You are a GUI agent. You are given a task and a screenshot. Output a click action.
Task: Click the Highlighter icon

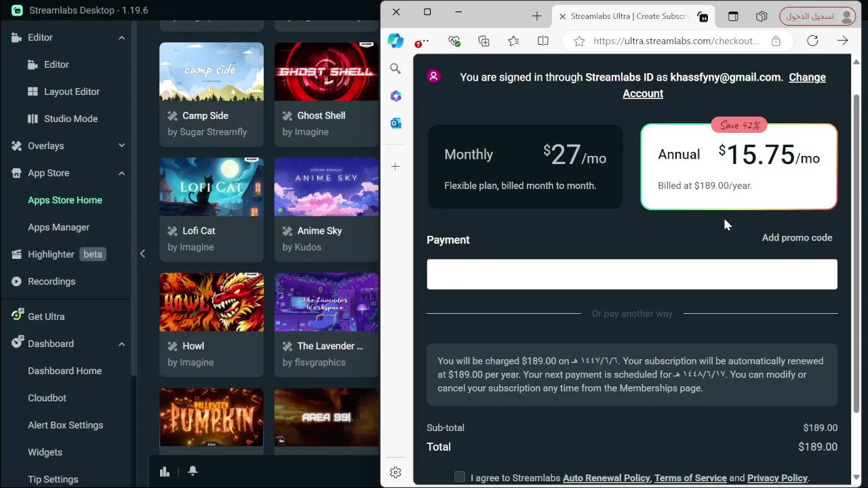pyautogui.click(x=17, y=254)
